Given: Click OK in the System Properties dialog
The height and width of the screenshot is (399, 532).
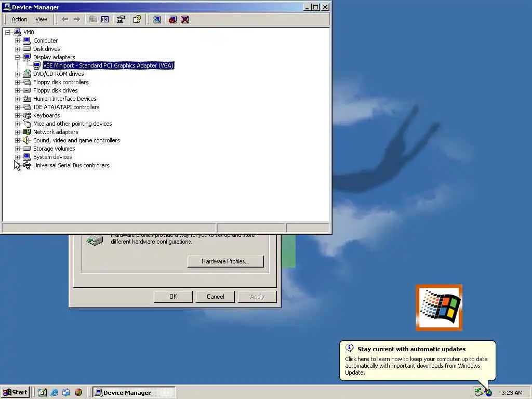Looking at the screenshot, I should [173, 297].
